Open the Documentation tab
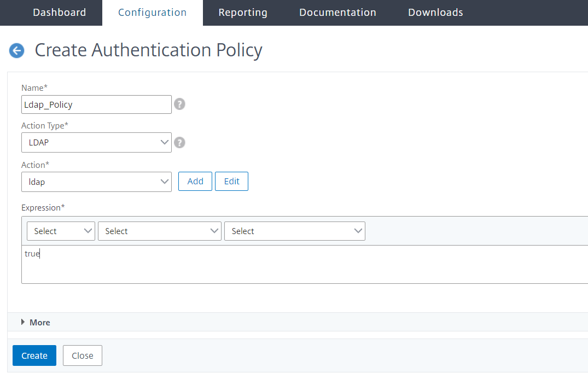Screen dimensions: 588x379 tap(337, 13)
